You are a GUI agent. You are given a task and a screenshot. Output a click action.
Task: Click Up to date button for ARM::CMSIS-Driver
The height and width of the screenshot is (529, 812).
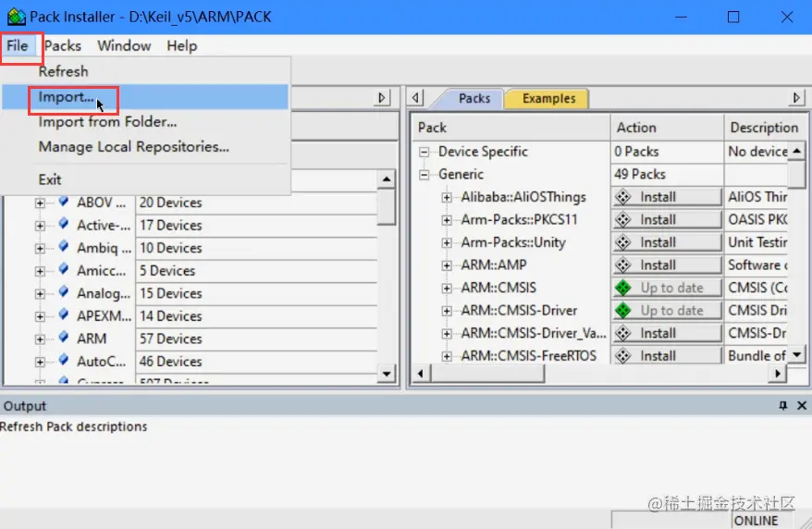click(x=667, y=311)
